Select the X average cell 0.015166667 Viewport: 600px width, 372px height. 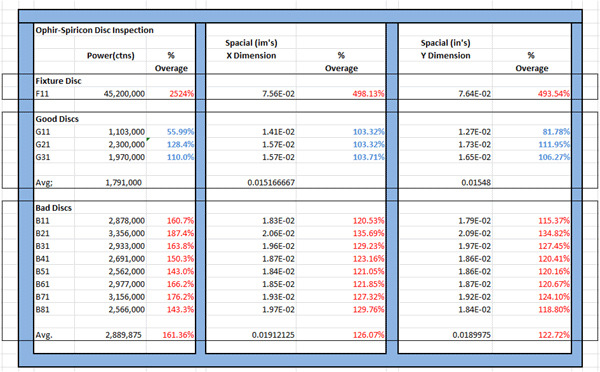271,183
